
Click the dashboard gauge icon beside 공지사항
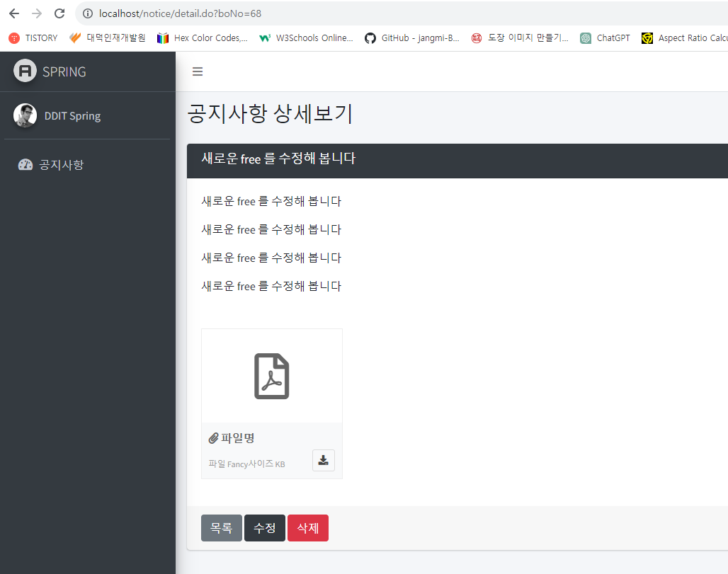coord(25,165)
